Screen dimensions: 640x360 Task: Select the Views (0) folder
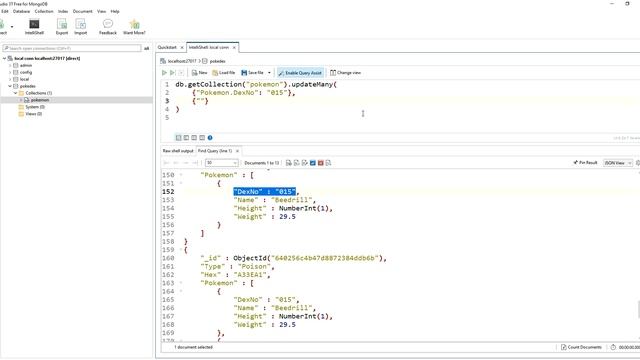[x=33, y=114]
